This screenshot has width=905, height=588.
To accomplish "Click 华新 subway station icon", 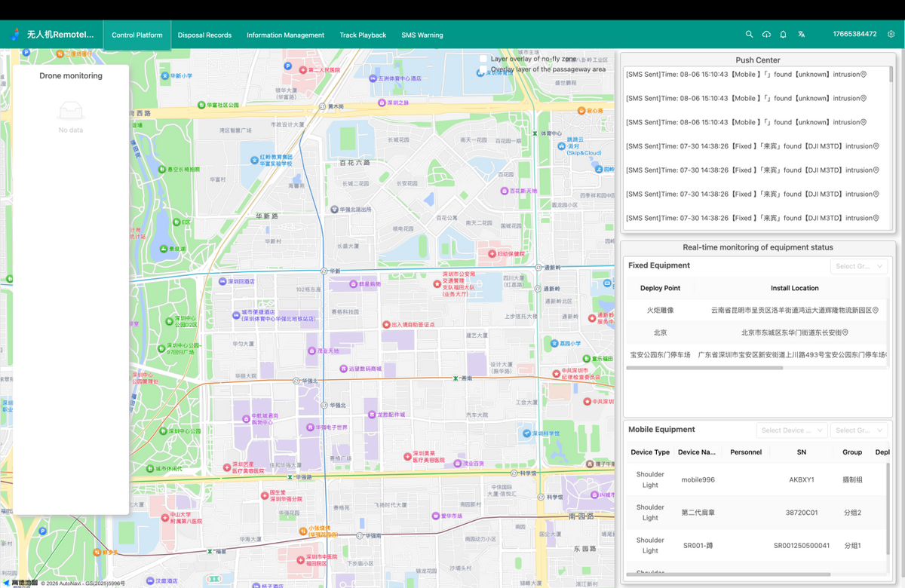I will click(324, 271).
